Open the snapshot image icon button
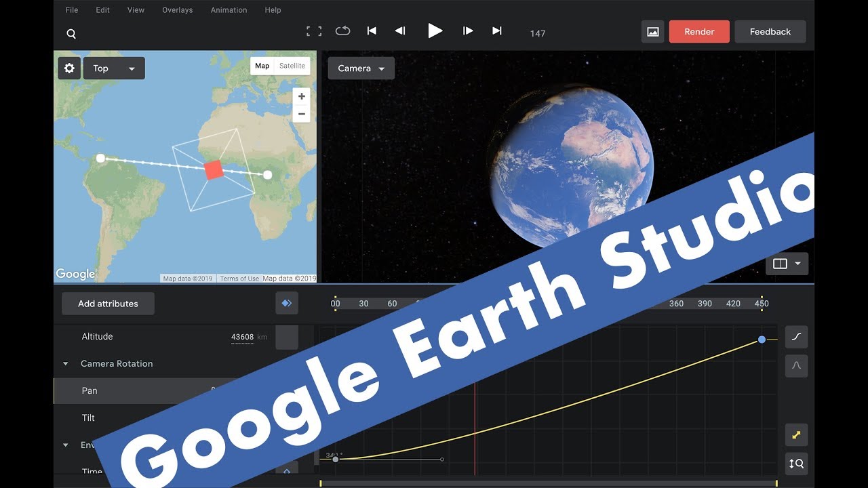 [x=653, y=32]
